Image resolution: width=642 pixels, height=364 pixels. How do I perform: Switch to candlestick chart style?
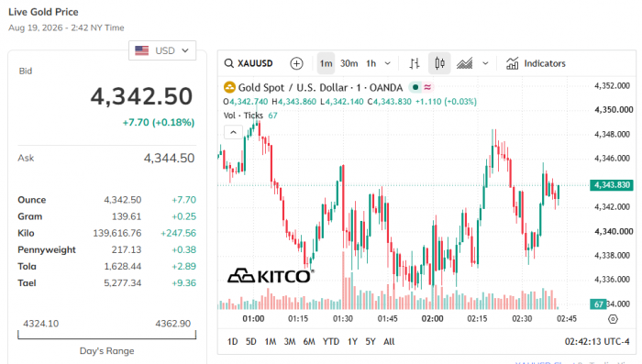coord(439,63)
